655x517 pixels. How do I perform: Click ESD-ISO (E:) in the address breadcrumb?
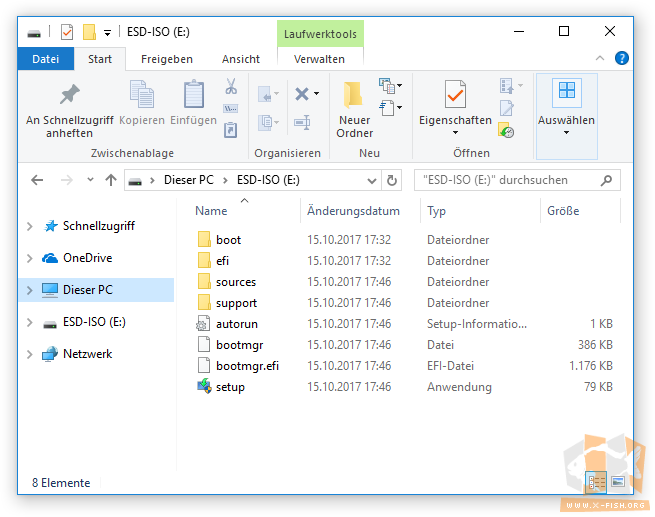tap(268, 180)
